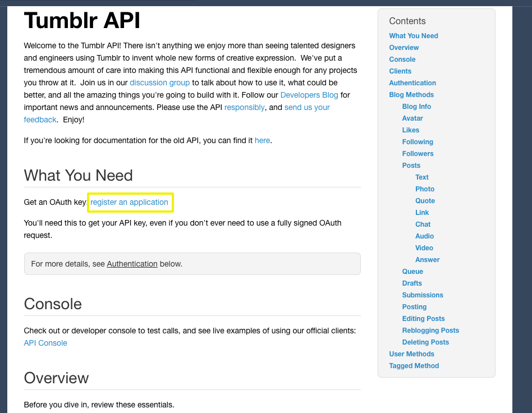The width and height of the screenshot is (532, 413).
Task: Go to Submissions in Contents
Action: 423,295
